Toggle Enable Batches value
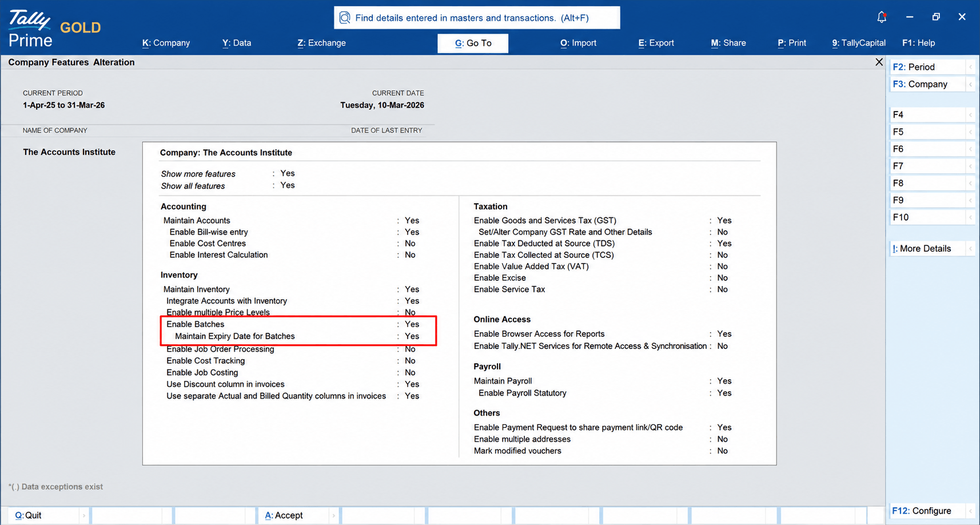The width and height of the screenshot is (980, 525). (412, 324)
